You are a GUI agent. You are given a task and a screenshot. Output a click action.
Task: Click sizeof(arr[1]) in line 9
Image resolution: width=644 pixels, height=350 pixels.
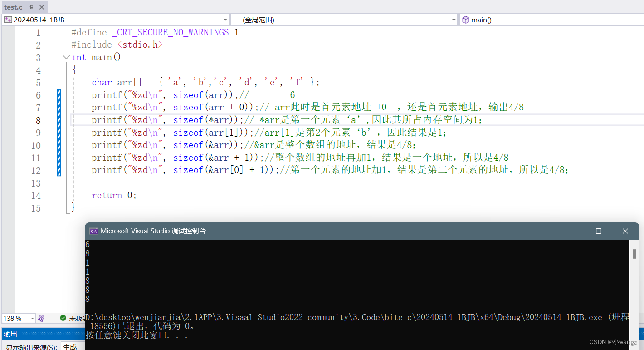tap(211, 133)
